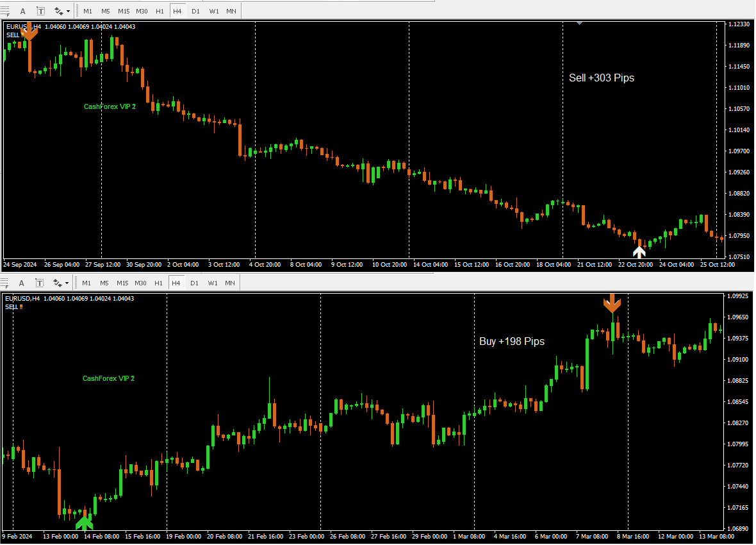
Task: Click the '1 Mar 08:00' date label
Action: tap(469, 536)
